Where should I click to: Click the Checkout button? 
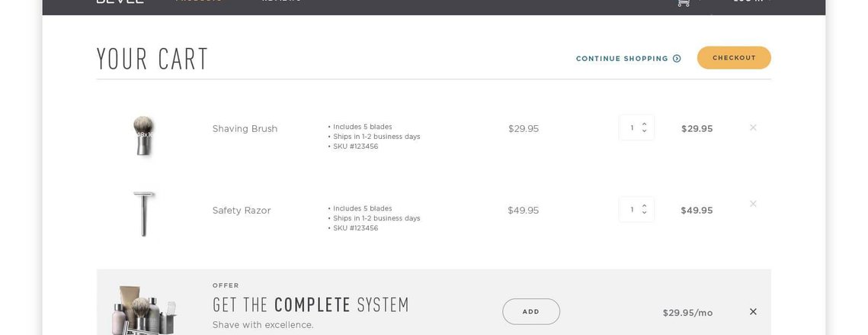coord(733,58)
